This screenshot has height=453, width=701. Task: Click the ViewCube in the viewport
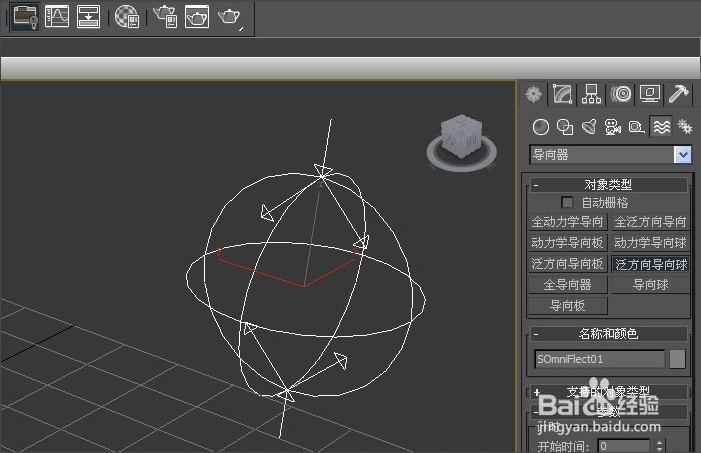click(x=461, y=136)
